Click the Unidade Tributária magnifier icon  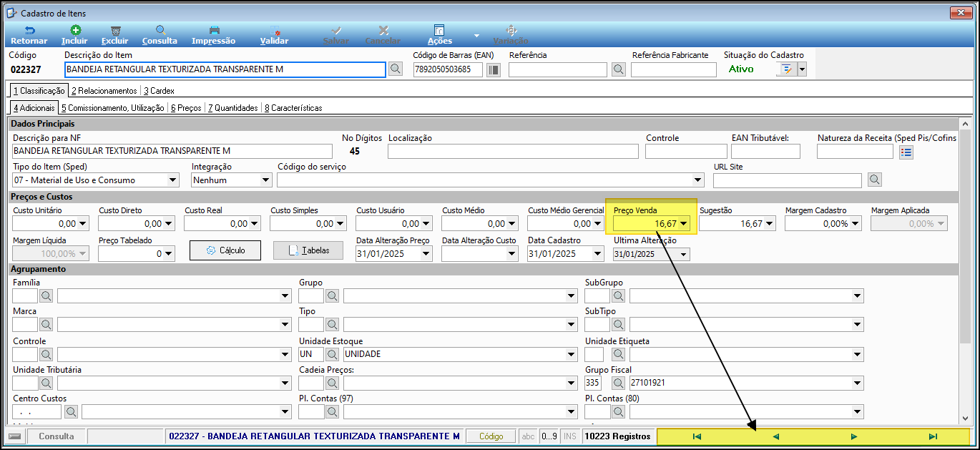pos(46,383)
